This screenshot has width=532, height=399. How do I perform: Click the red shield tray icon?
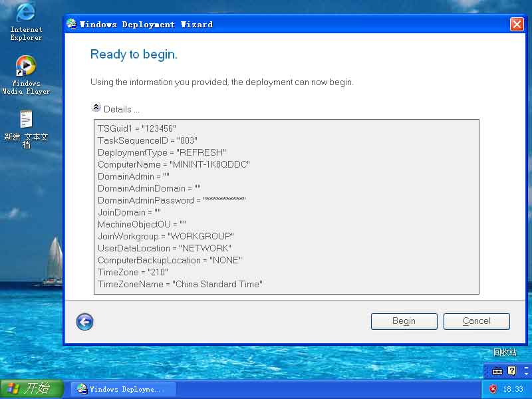493,389
